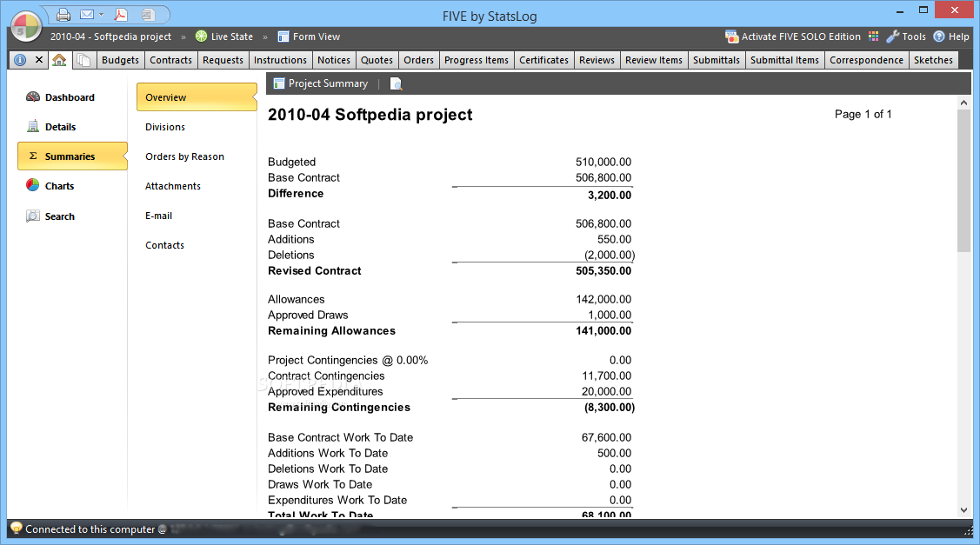Viewport: 980px width, 545px height.
Task: Open the Budgets tab
Action: [120, 60]
